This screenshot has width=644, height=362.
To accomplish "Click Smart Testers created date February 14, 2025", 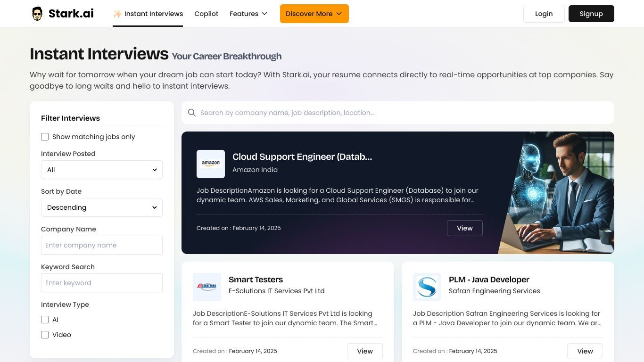I will click(x=253, y=351).
